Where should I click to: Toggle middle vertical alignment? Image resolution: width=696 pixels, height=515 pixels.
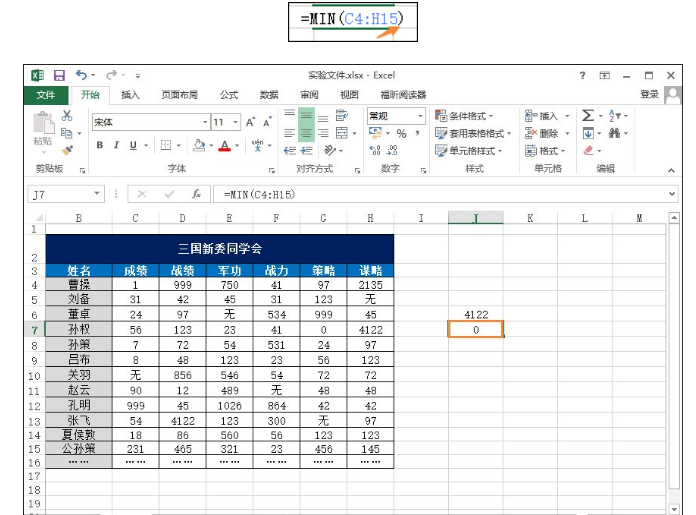coord(306,116)
